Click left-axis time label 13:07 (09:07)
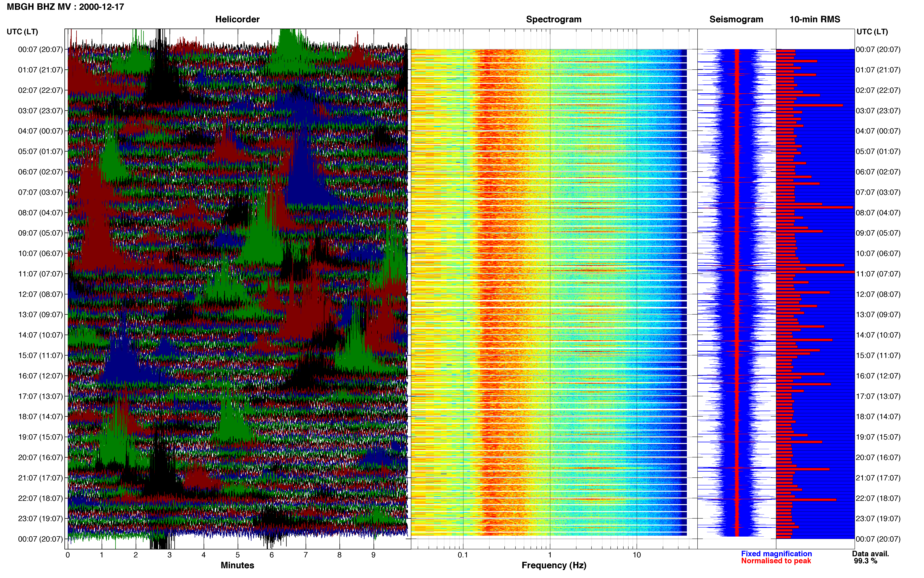The image size is (924, 578). [x=40, y=315]
